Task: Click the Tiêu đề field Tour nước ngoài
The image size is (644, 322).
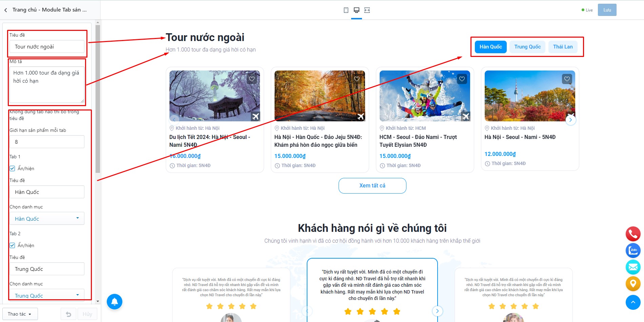Action: 47,47
